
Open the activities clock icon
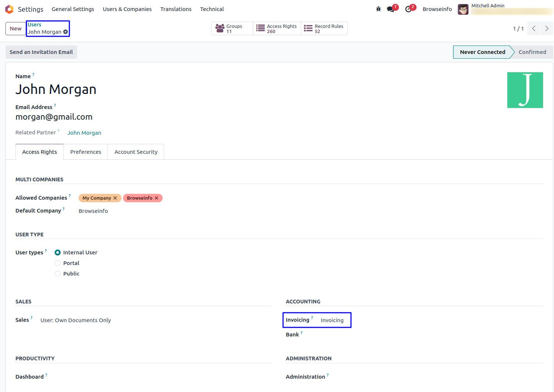[x=408, y=9]
